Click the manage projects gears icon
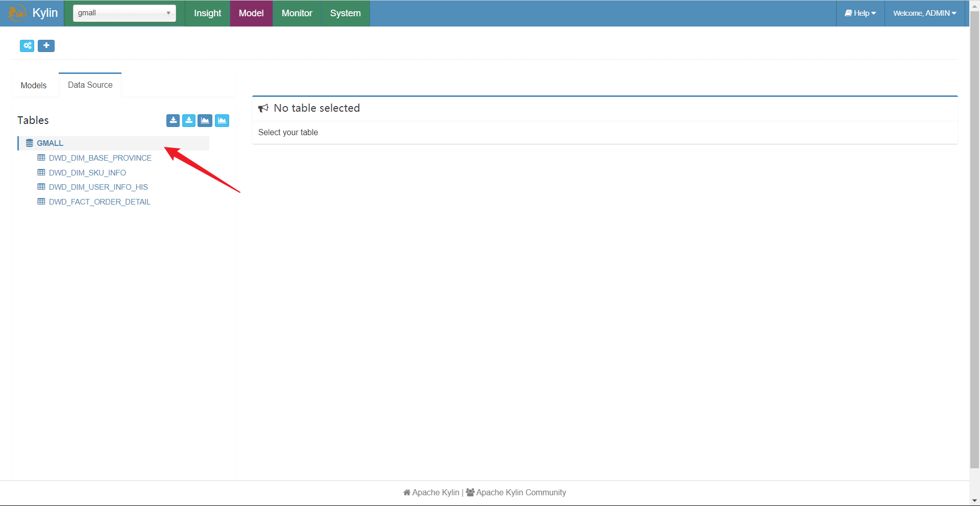This screenshot has width=980, height=506. [x=27, y=46]
